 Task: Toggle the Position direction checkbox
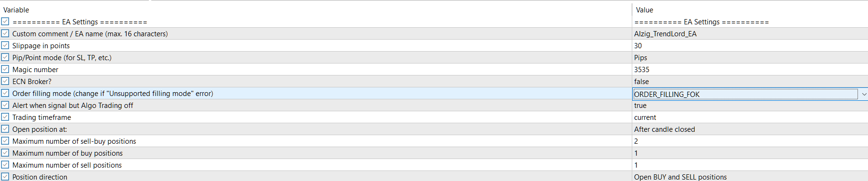5,177
